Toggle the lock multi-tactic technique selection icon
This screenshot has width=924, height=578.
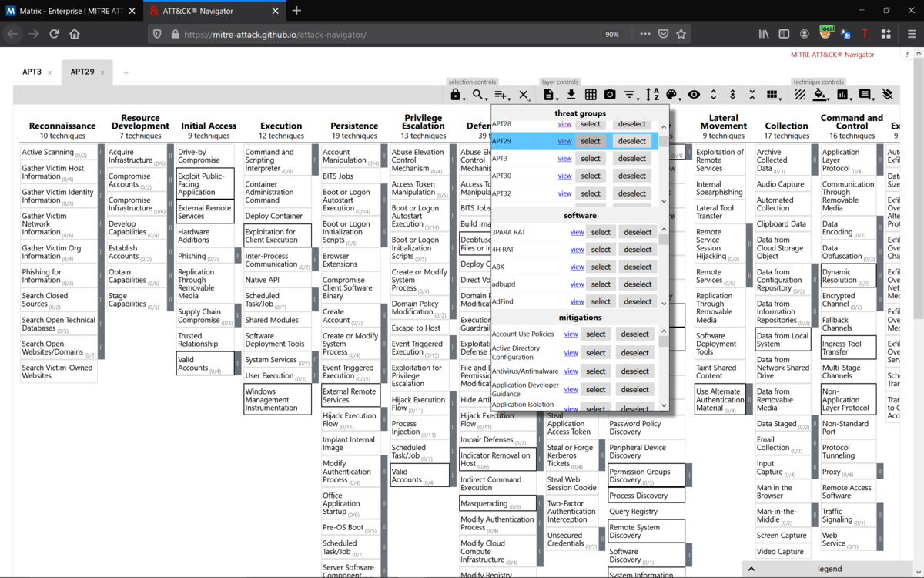point(456,95)
